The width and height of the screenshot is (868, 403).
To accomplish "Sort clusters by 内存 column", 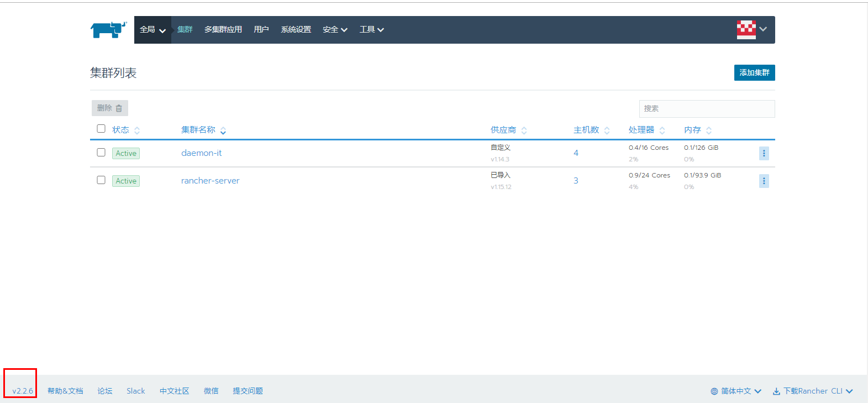I will (x=698, y=130).
